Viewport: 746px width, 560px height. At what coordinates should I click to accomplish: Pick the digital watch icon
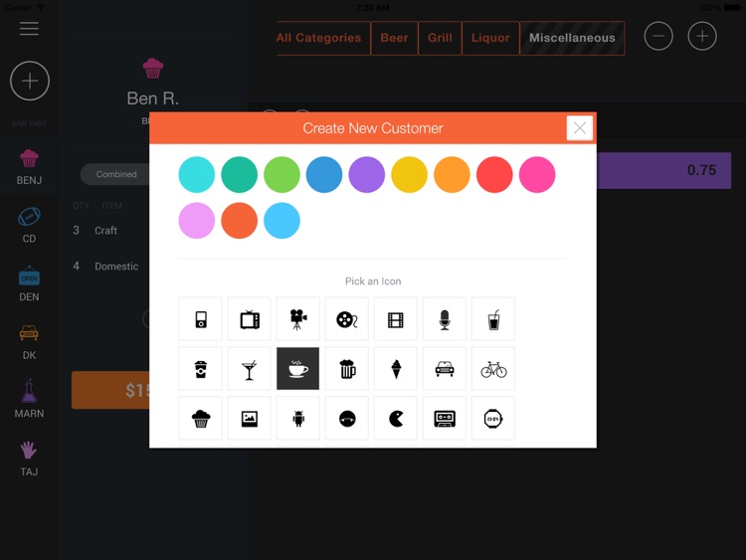point(493,418)
